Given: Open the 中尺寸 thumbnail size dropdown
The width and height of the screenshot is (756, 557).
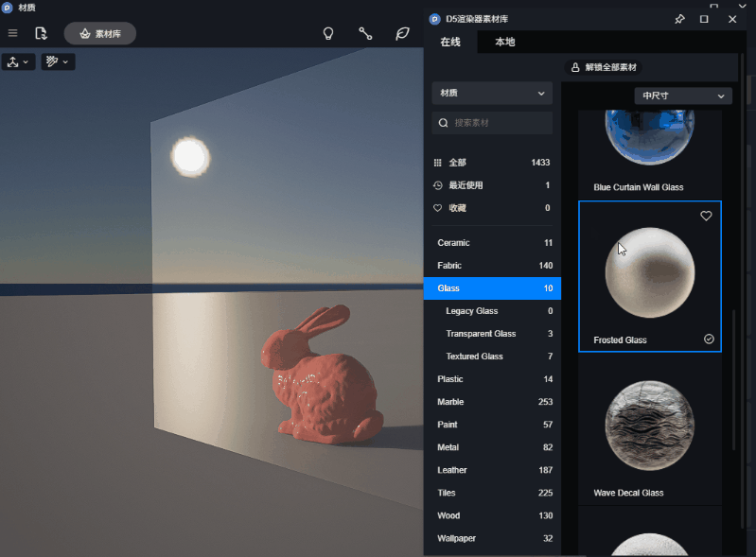Looking at the screenshot, I should point(682,96).
